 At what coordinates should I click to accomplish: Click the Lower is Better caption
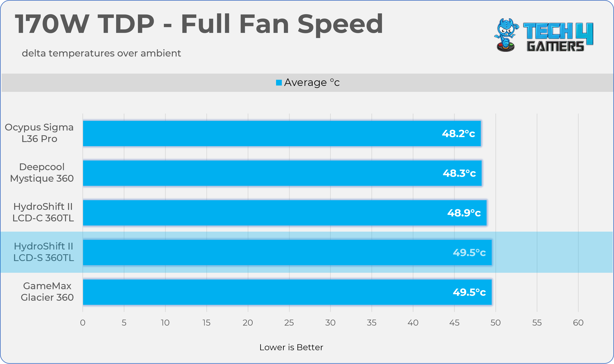click(x=291, y=347)
